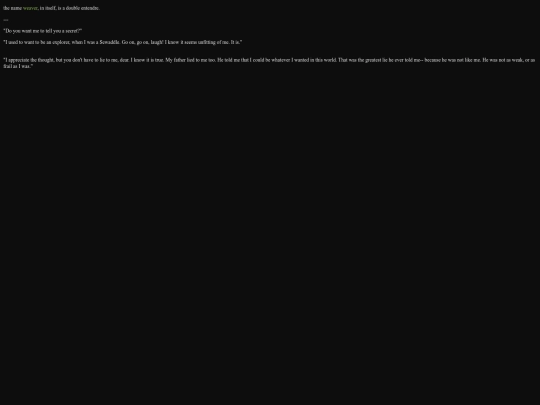Open the green 'weaver' link

pos(30,8)
